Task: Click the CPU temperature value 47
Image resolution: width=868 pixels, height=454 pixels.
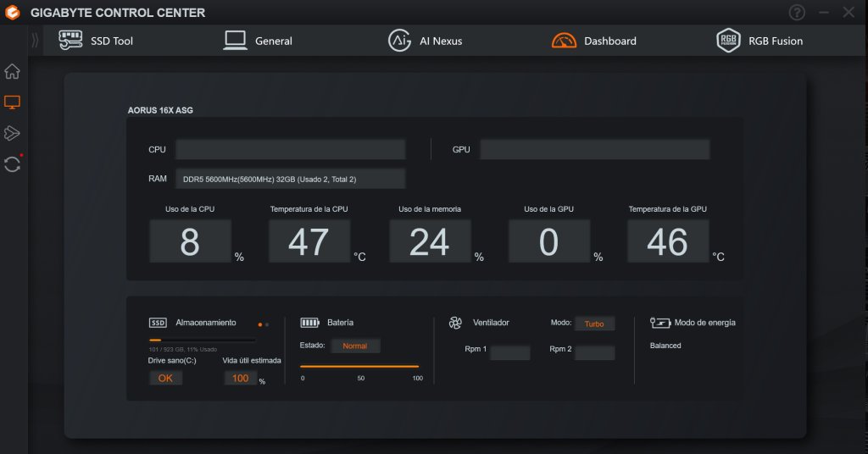Action: point(309,241)
